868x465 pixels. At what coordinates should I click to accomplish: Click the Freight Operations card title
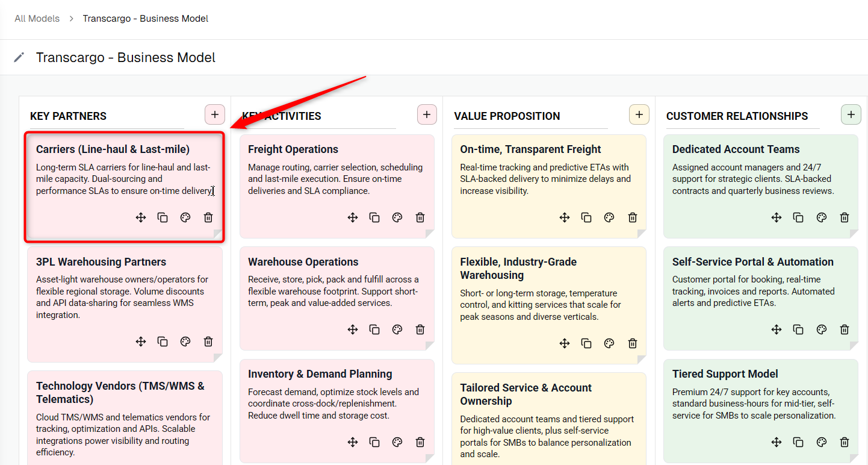[293, 149]
